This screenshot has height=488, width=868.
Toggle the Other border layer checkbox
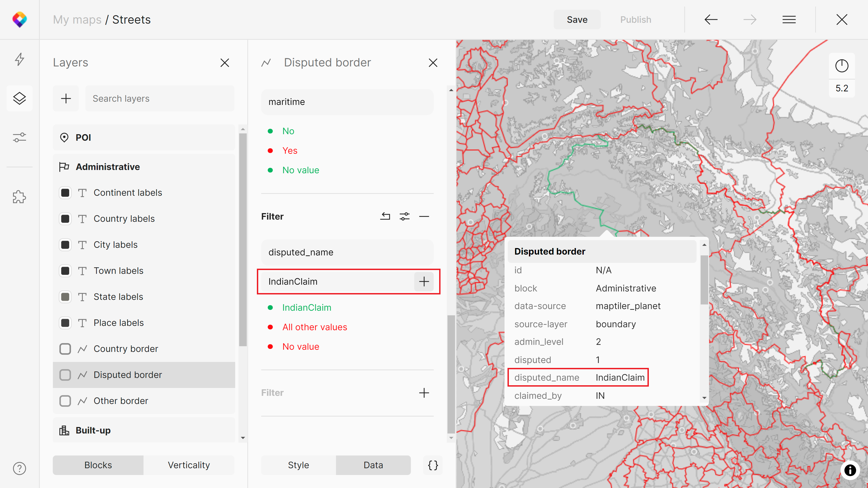(x=65, y=401)
